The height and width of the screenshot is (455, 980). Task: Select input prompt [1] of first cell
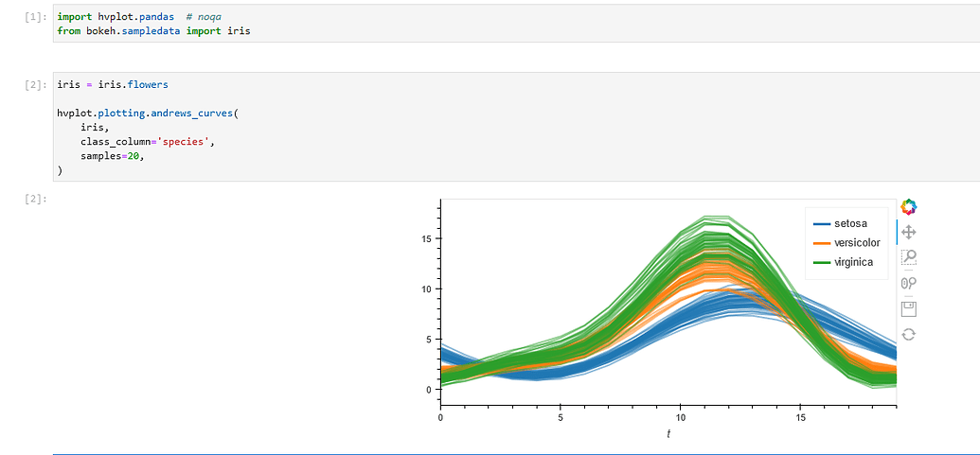point(36,17)
